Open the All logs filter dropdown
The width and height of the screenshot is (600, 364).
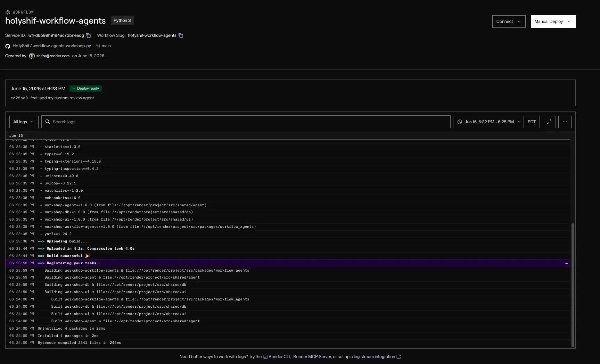24,122
